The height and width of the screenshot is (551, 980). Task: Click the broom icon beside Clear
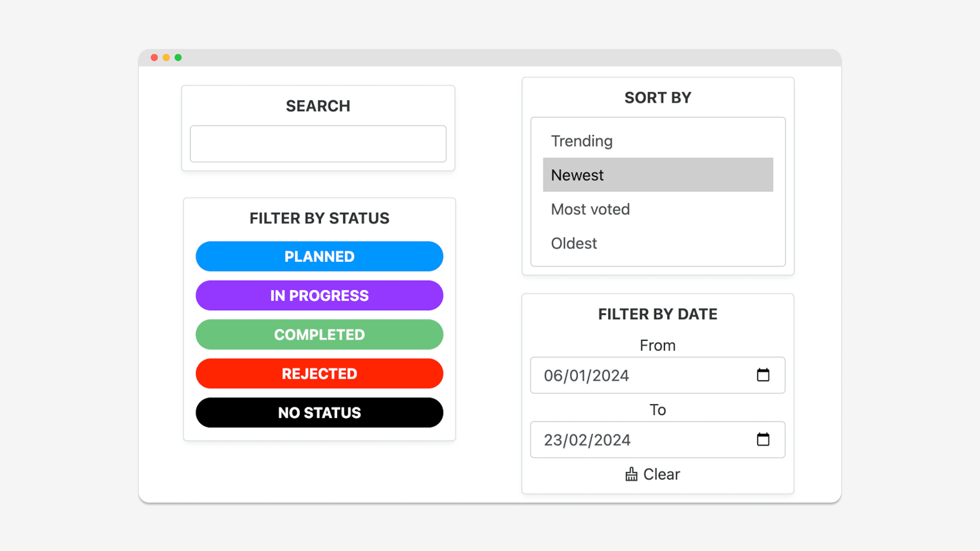click(631, 474)
